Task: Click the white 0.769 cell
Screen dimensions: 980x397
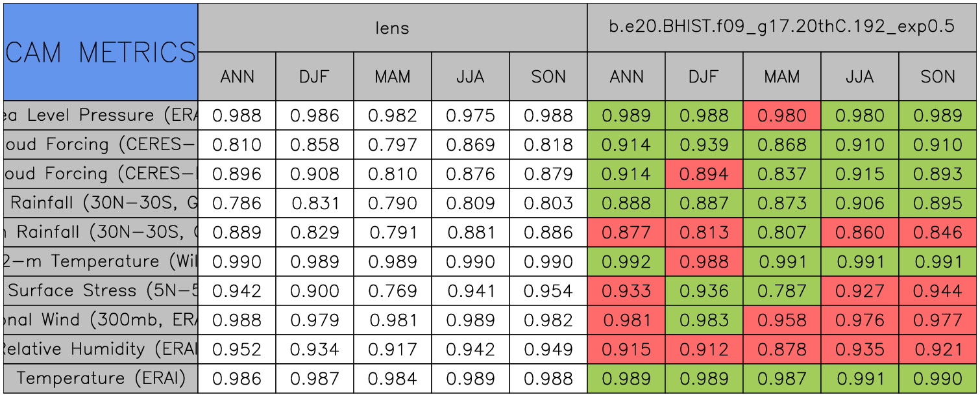Action: click(392, 291)
